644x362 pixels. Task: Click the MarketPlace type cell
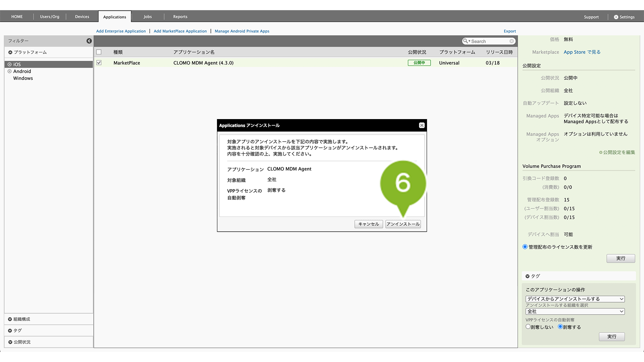[x=127, y=63]
